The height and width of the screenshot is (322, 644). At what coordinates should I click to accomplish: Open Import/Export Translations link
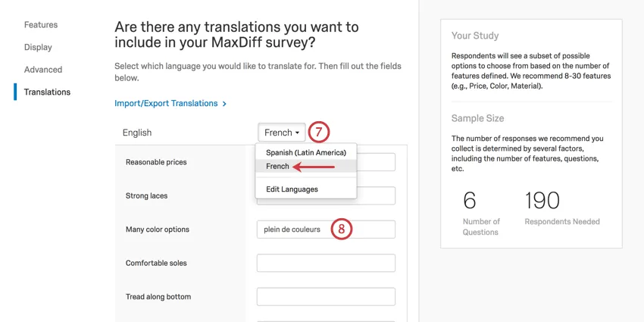tap(166, 103)
